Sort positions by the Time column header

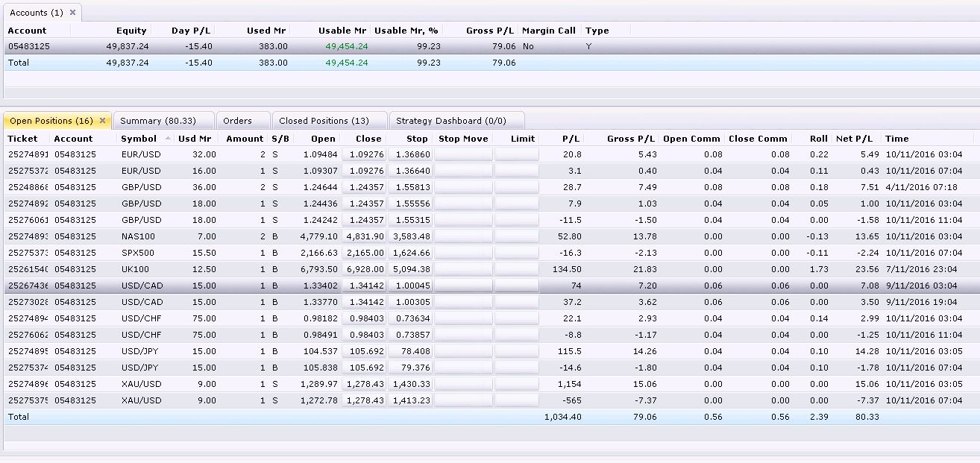click(897, 139)
